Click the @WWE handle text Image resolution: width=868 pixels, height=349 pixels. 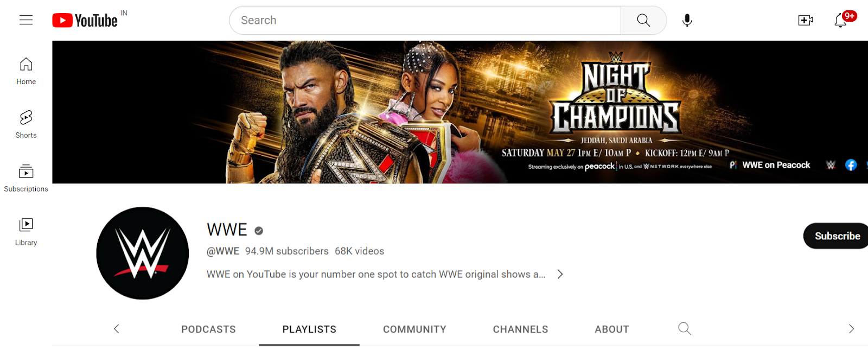[223, 251]
